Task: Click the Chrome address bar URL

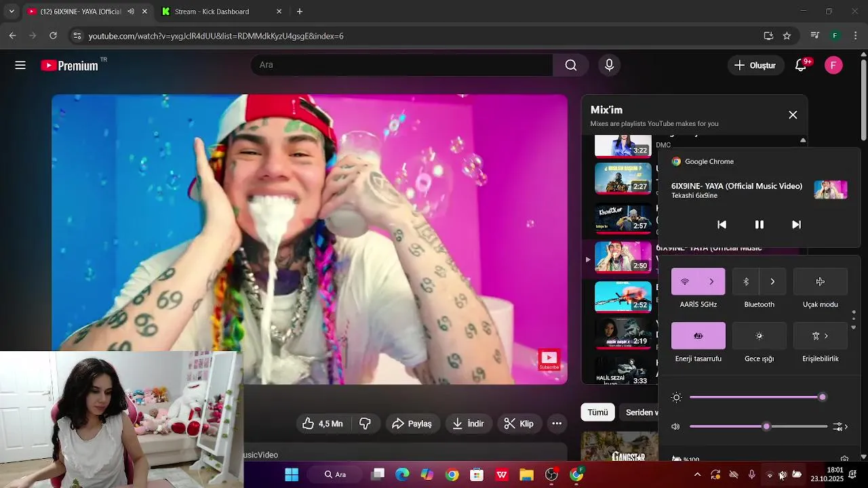Action: point(216,36)
